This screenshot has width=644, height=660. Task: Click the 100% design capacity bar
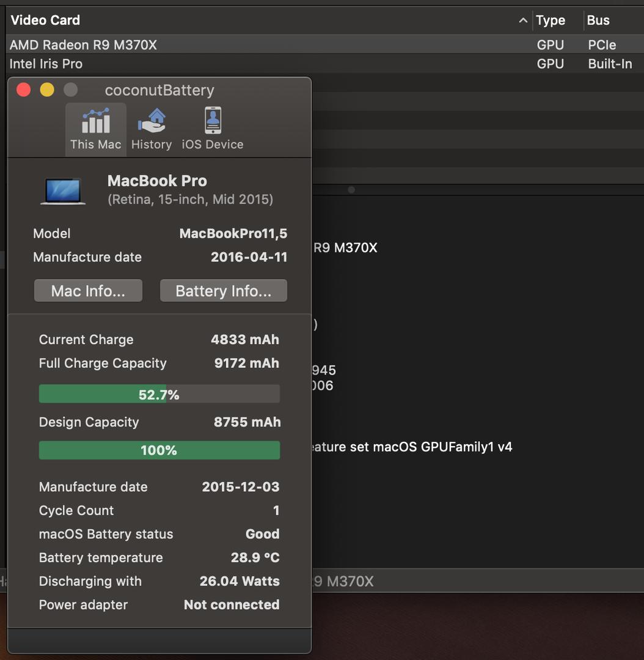pyautogui.click(x=159, y=450)
